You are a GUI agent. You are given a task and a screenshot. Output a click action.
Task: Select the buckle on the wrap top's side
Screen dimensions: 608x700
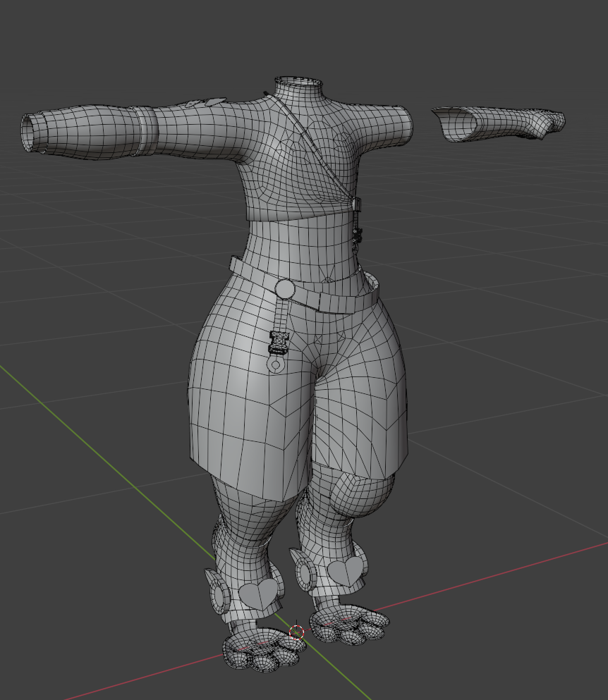pyautogui.click(x=357, y=205)
